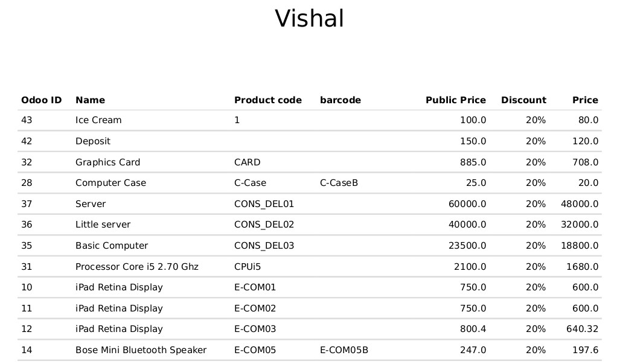Click the Processor Core i5 2.70 Ghz name

pyautogui.click(x=136, y=267)
